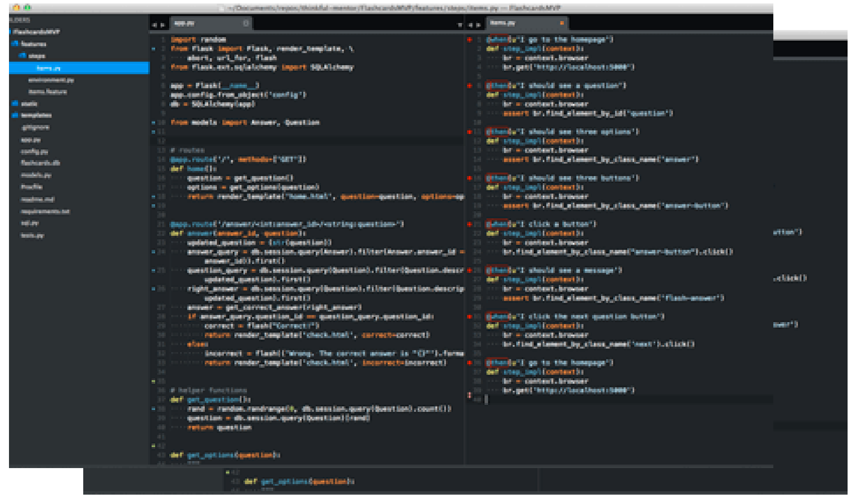
Task: Click the '# routes' comment line
Action: pos(188,150)
